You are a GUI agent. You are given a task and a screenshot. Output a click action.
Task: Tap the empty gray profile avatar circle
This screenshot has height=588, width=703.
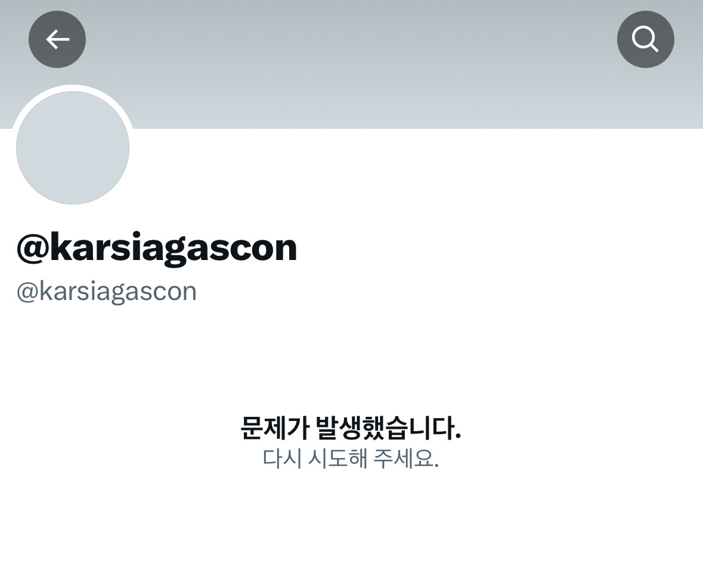73,147
